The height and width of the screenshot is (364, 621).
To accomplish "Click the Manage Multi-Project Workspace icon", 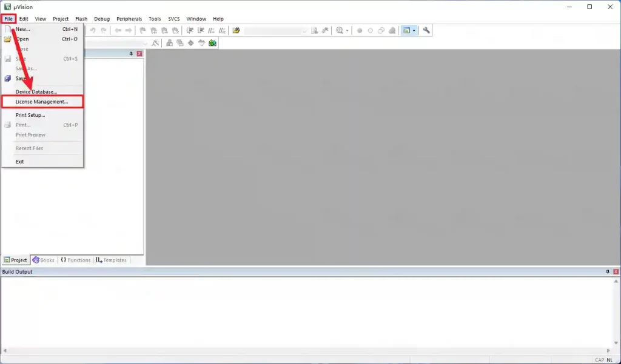I will [180, 43].
